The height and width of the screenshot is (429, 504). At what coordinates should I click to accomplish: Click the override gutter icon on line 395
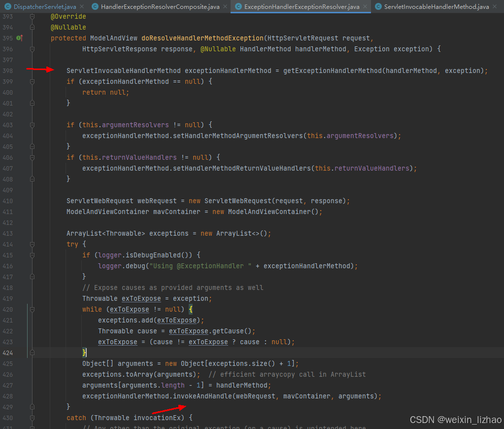pos(19,38)
